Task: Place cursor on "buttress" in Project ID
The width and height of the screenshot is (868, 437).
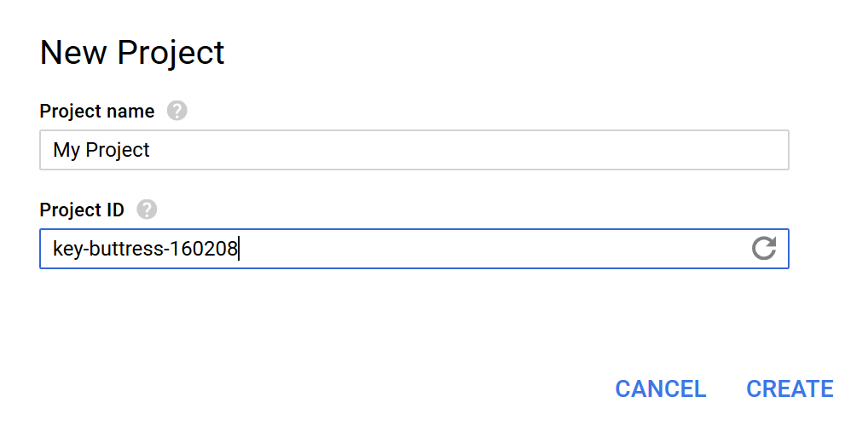Action: (126, 249)
